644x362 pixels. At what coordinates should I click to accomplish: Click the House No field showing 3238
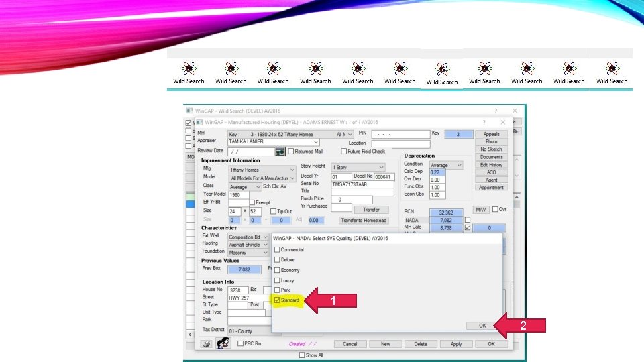pyautogui.click(x=238, y=290)
